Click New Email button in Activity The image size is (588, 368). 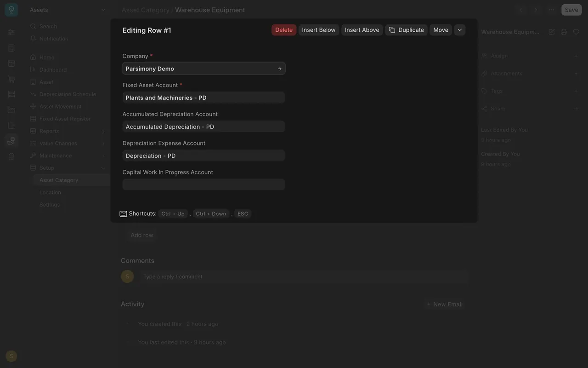pyautogui.click(x=444, y=304)
